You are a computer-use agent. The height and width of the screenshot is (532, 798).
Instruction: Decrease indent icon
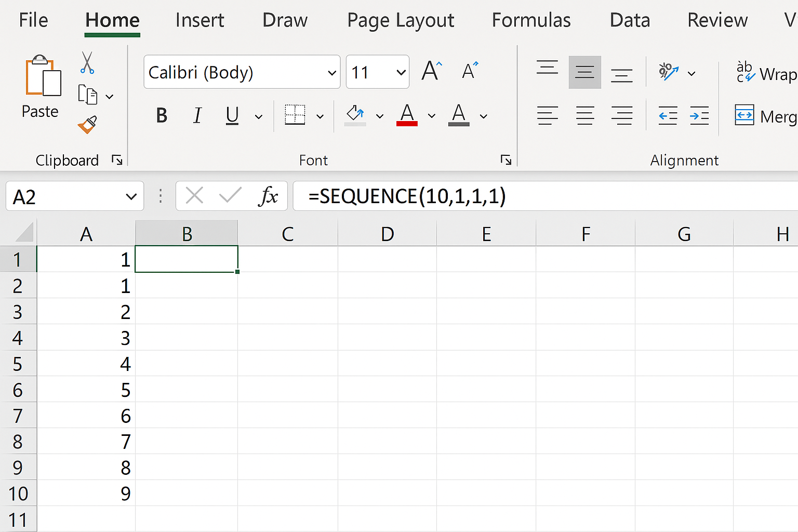(668, 115)
